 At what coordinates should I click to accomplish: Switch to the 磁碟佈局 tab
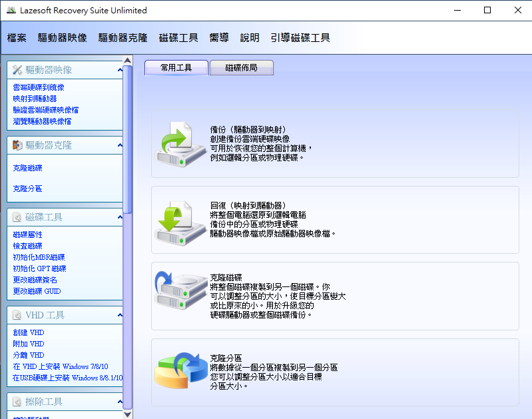[x=242, y=68]
